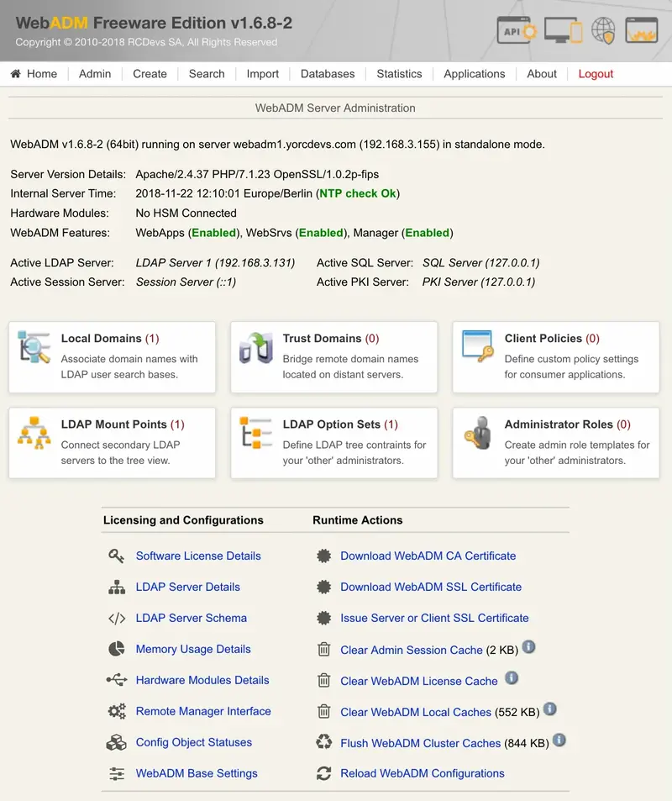The width and height of the screenshot is (672, 801).
Task: Click the trash icon beside Clear WebADM Local Caches
Action: click(x=323, y=712)
